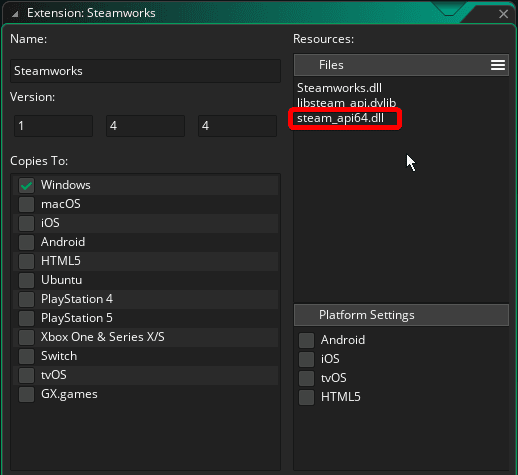The height and width of the screenshot is (475, 518).
Task: Uncheck the Windows copies-to checkbox
Action: coord(26,185)
